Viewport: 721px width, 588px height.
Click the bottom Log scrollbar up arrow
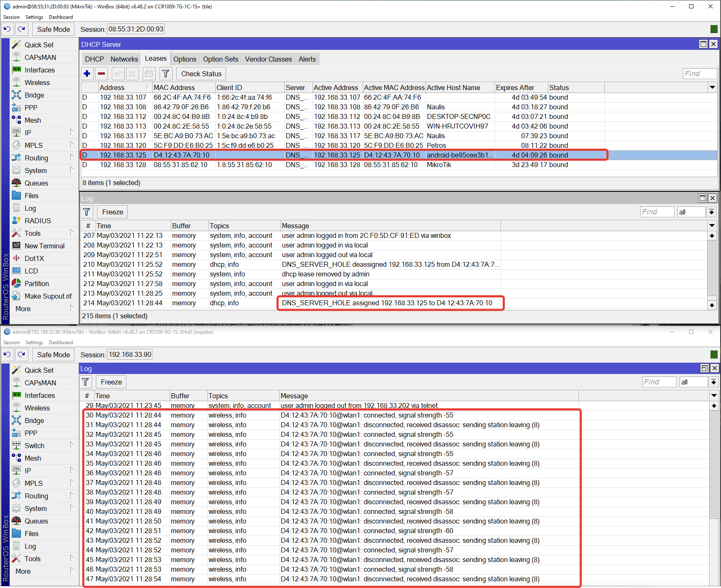[x=714, y=405]
